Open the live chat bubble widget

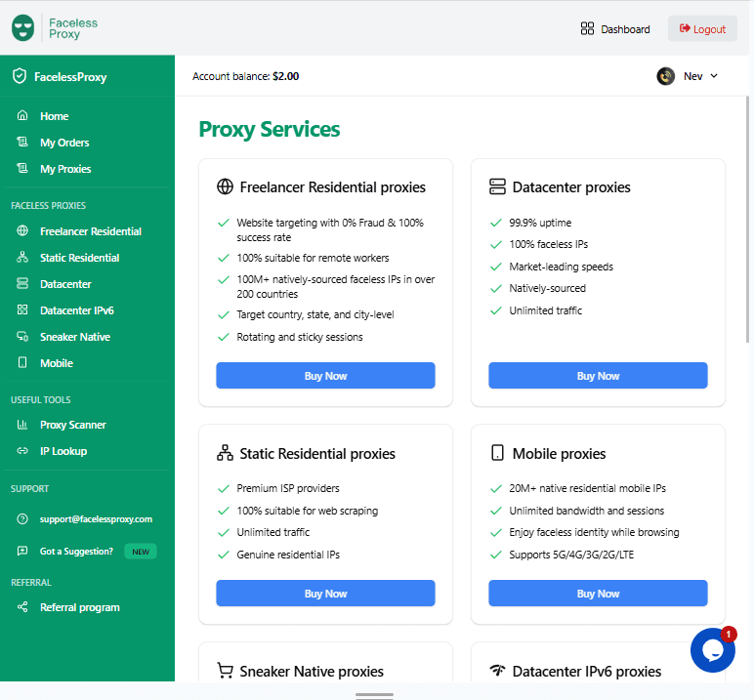(712, 650)
